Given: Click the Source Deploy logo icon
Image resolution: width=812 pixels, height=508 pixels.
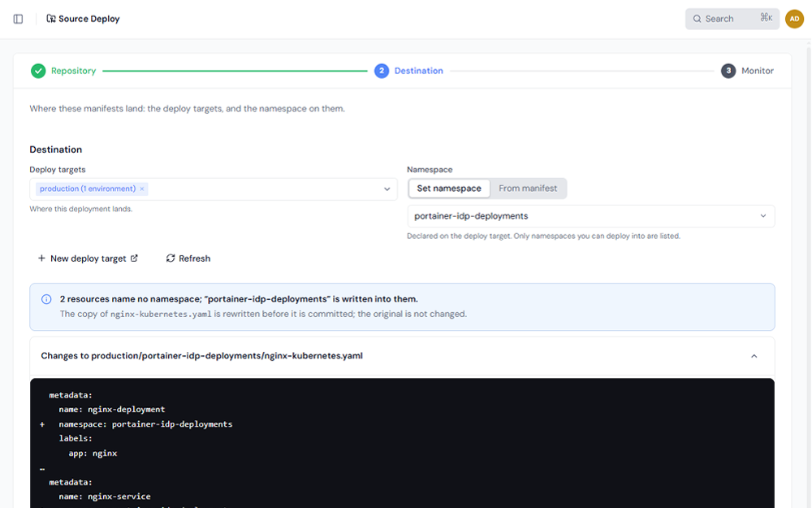Looking at the screenshot, I should click(50, 19).
